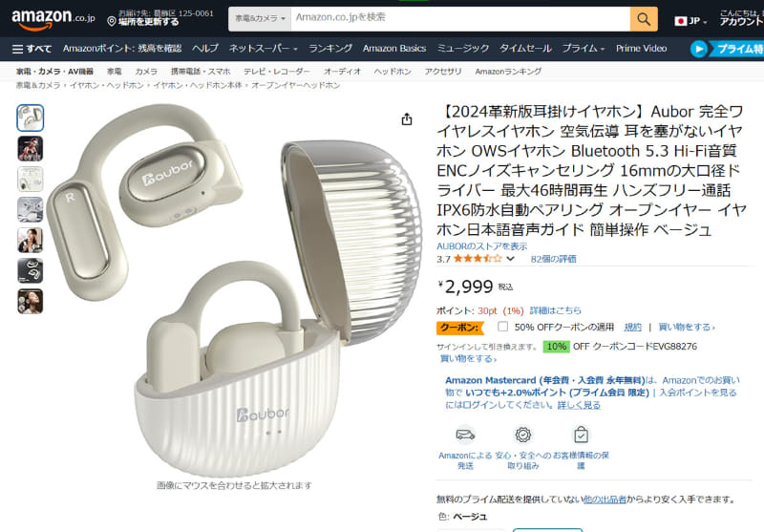This screenshot has height=532, width=764.
Task: Check the 50% OFF coupon checkbox
Action: click(x=503, y=327)
